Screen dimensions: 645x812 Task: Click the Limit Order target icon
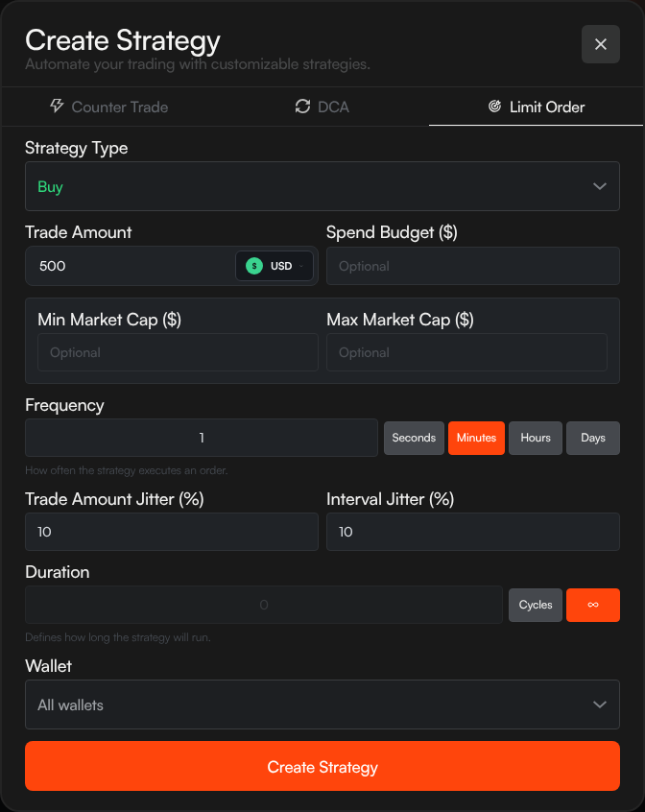coord(495,107)
